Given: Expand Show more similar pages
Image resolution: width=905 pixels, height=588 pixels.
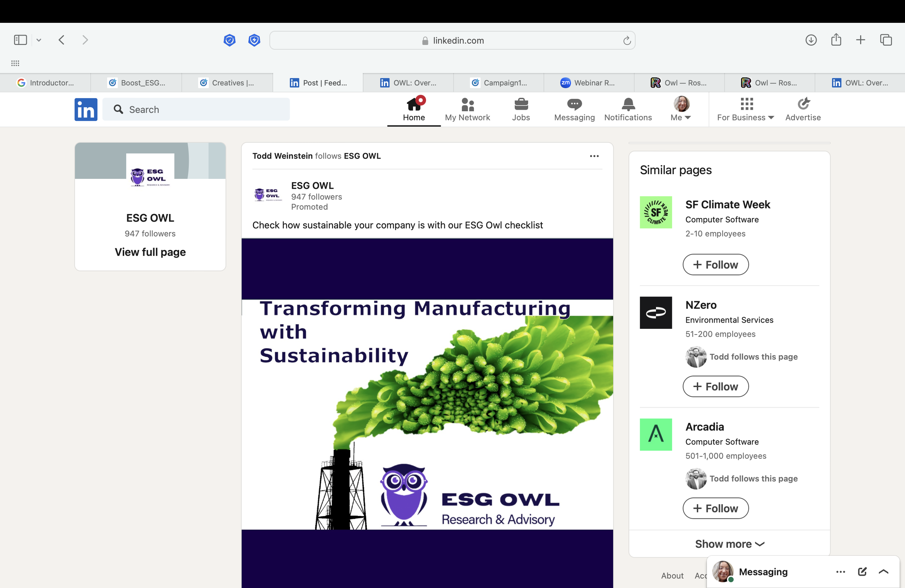Looking at the screenshot, I should [729, 544].
